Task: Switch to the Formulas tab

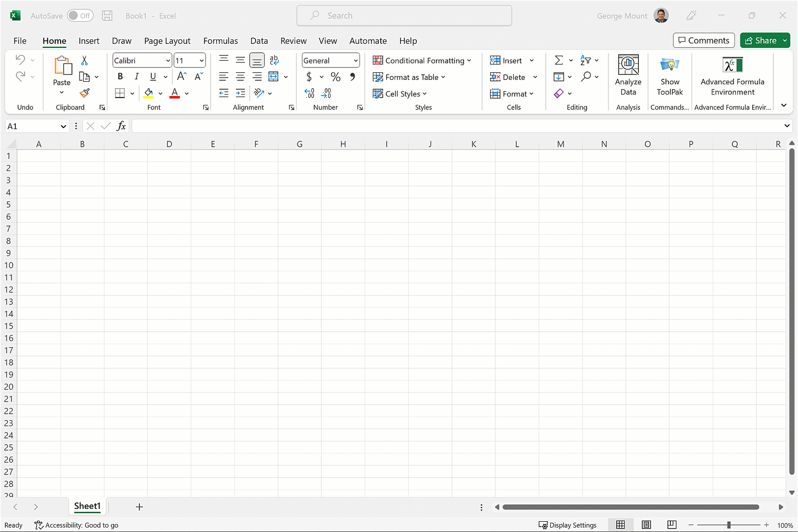Action: 220,41
